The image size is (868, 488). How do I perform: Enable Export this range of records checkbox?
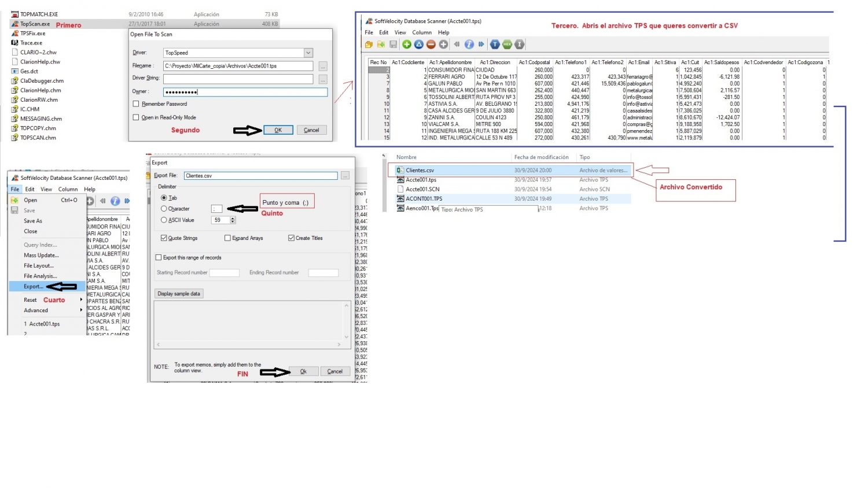(x=159, y=257)
